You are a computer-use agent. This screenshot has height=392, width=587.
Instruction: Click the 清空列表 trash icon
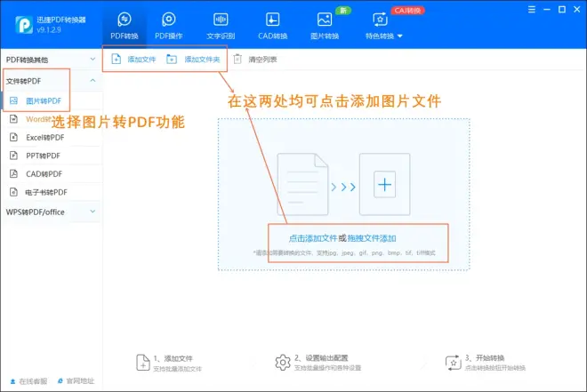click(x=237, y=59)
